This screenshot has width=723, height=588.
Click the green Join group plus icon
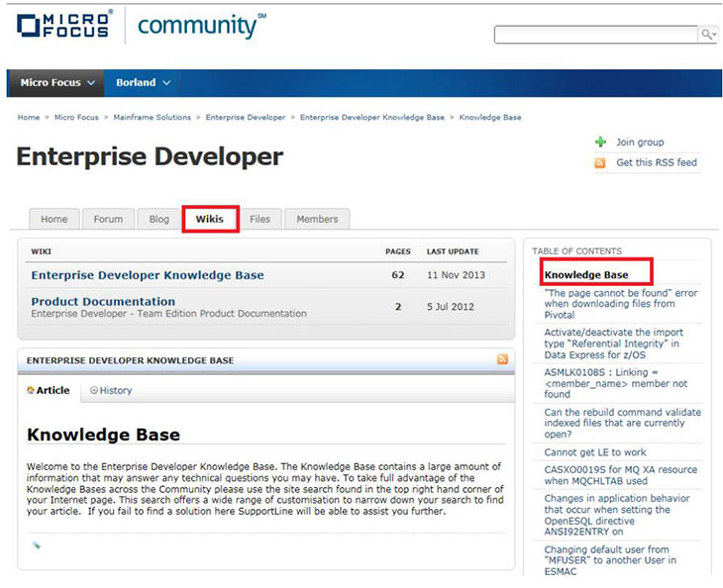600,143
